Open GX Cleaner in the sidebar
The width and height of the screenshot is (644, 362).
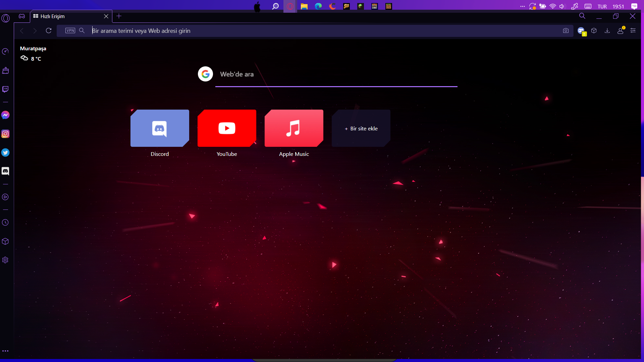[5, 70]
